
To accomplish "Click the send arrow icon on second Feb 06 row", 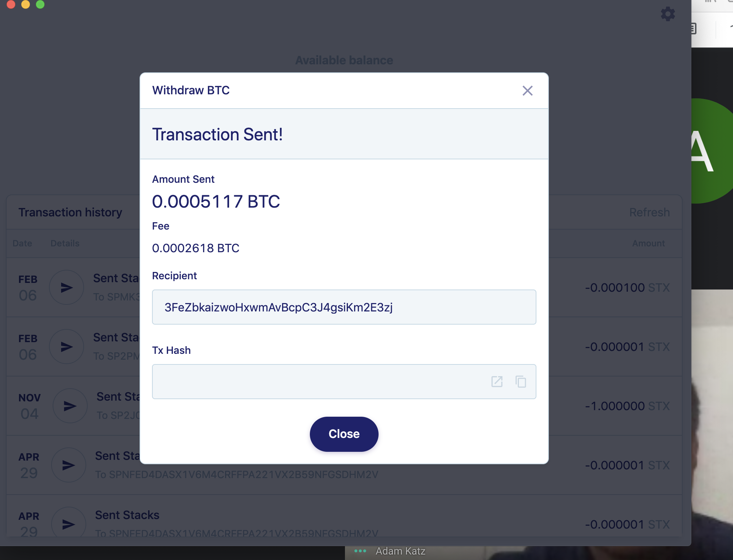I will point(67,346).
